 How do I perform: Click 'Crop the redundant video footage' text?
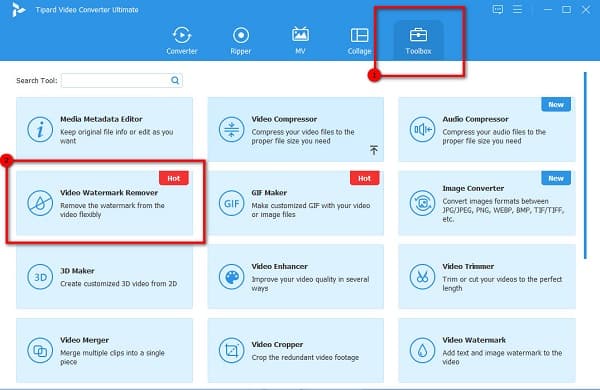pos(305,357)
